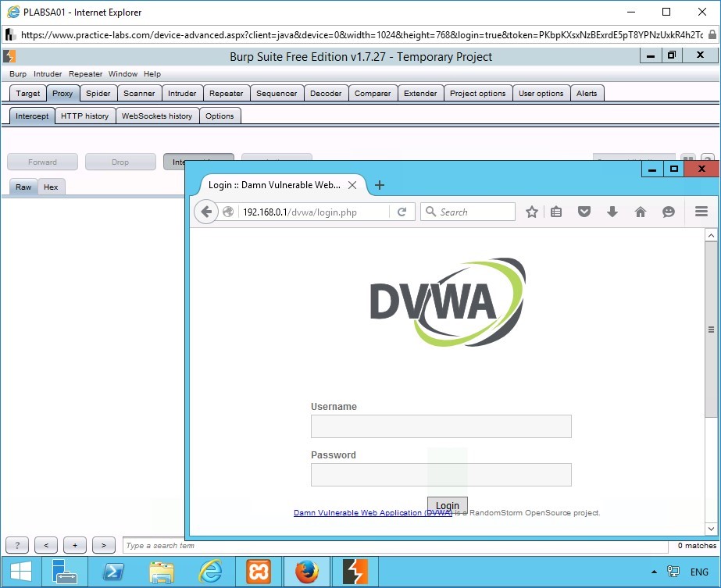The height and width of the screenshot is (588, 721).
Task: Close the DVWA login tab
Action: pos(352,185)
